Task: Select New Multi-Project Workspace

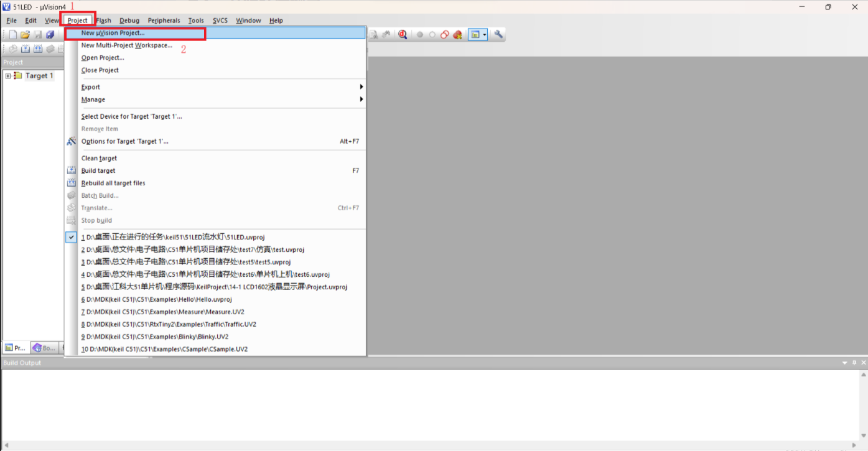Action: (x=215, y=45)
